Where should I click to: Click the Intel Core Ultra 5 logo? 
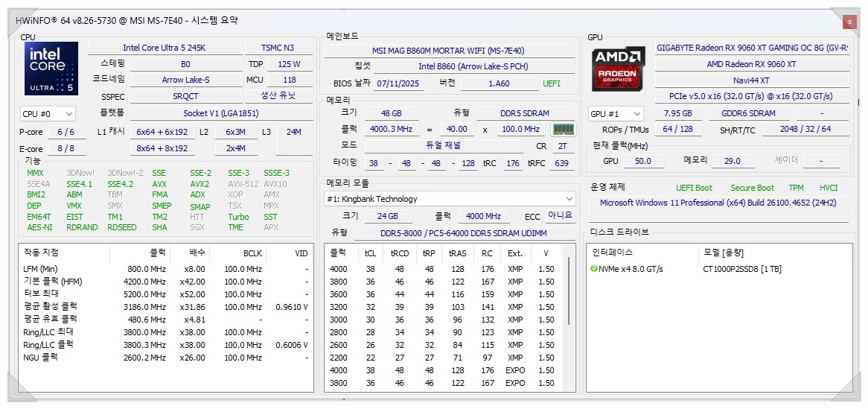[x=51, y=69]
